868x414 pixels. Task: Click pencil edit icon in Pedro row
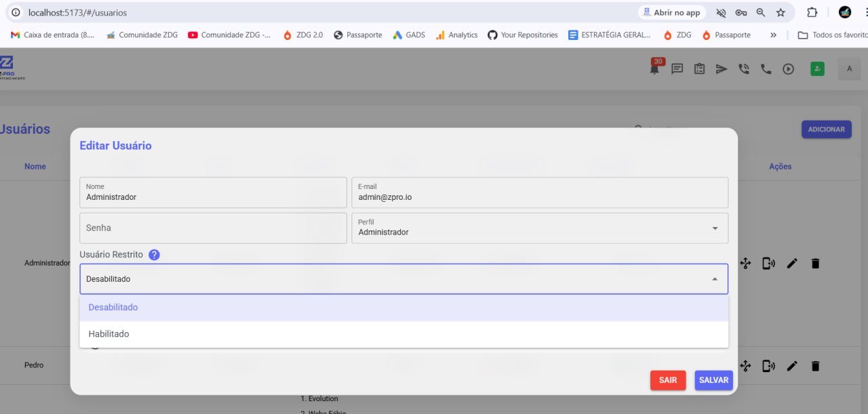(792, 366)
